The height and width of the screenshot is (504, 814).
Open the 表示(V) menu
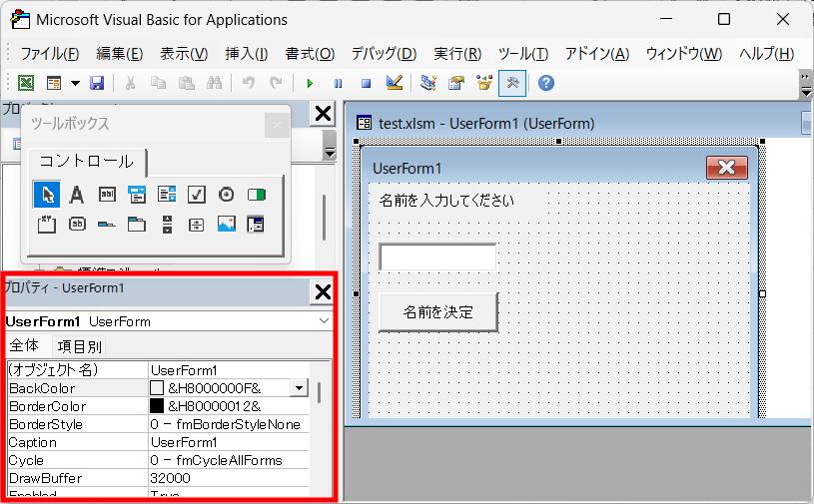tap(184, 54)
